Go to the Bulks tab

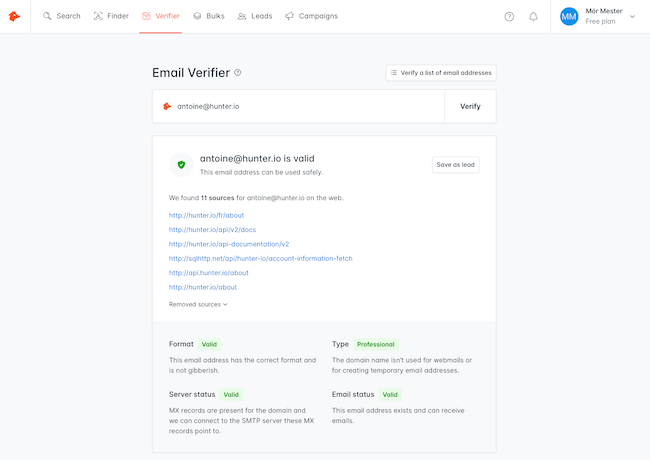[209, 16]
